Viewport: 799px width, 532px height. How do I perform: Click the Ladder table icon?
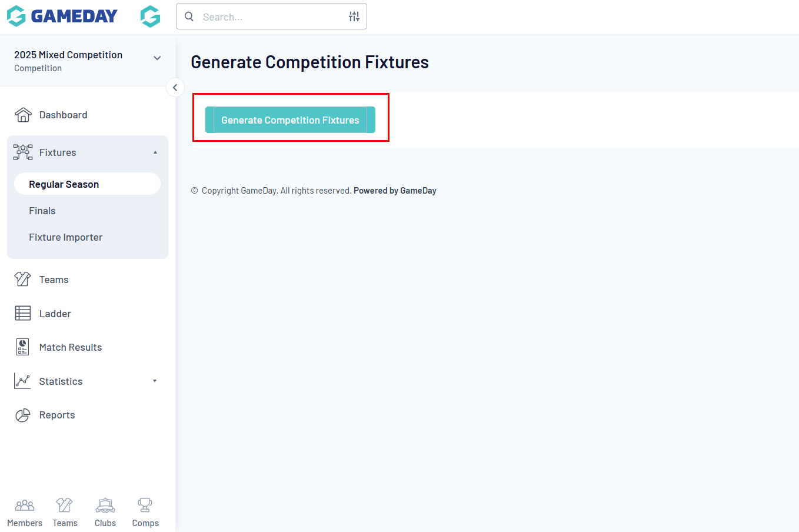click(x=23, y=314)
